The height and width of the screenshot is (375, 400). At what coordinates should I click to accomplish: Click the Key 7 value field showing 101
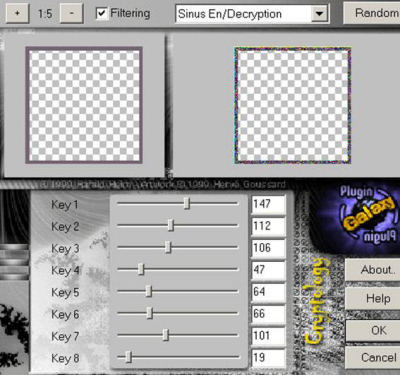coord(268,336)
